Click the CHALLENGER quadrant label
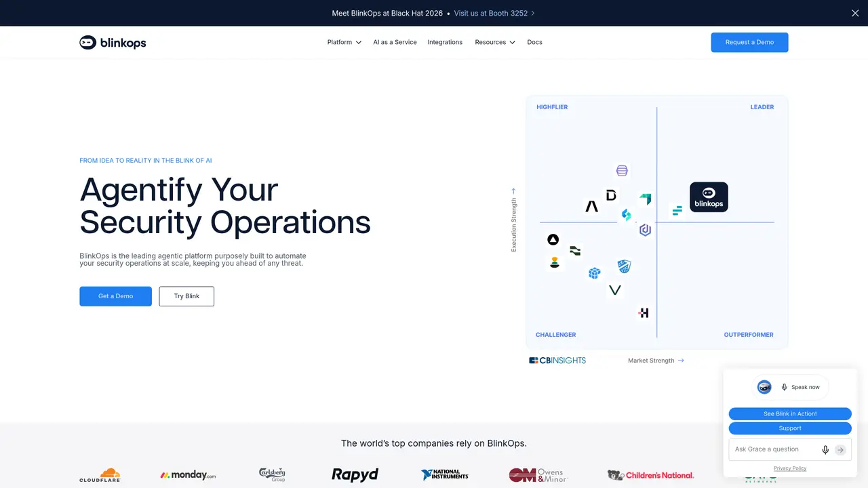Viewport: 868px width, 488px height. pyautogui.click(x=555, y=335)
